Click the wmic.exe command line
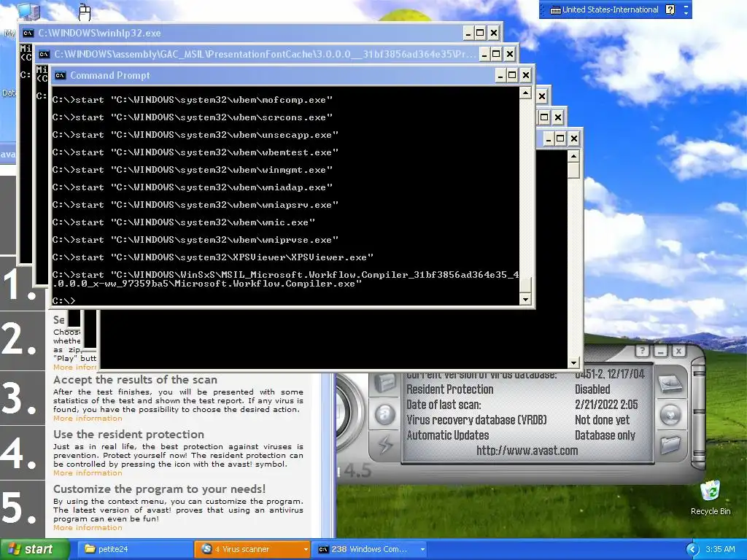This screenshot has width=747, height=560. tap(184, 222)
